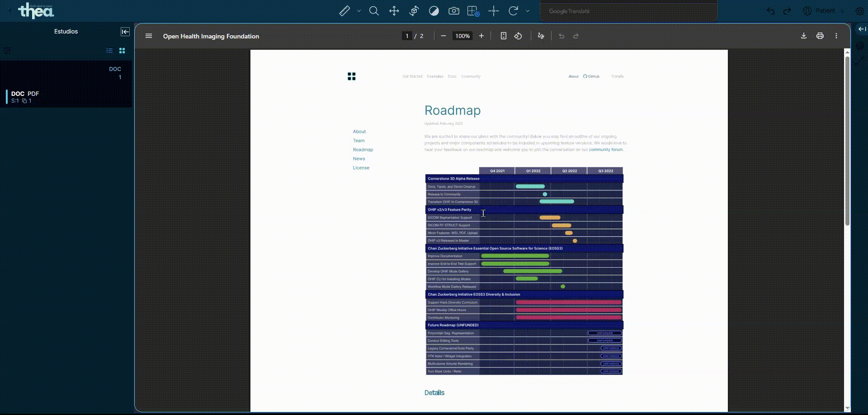Viewport: 868px width, 415px height.
Task: Toggle the invert contrast tool
Action: point(434,11)
